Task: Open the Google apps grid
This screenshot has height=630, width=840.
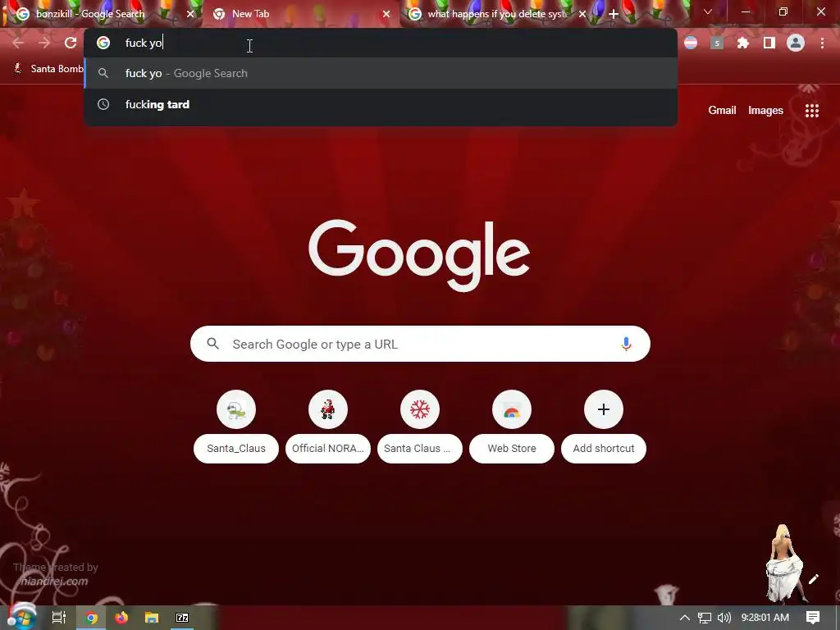Action: (812, 111)
